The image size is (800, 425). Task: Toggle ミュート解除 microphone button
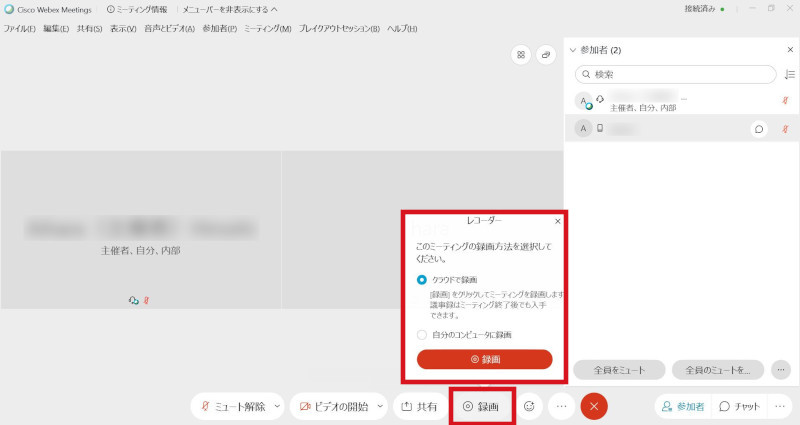tap(233, 407)
